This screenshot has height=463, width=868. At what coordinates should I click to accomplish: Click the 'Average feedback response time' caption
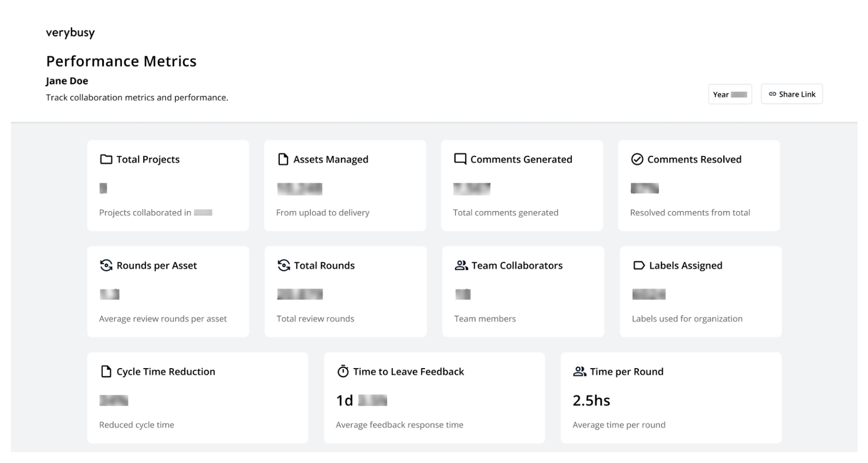pyautogui.click(x=399, y=425)
